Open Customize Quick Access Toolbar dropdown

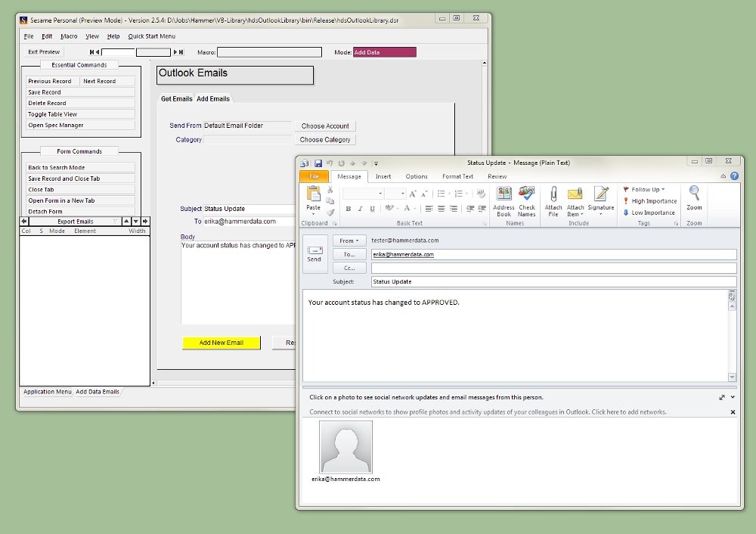376,163
